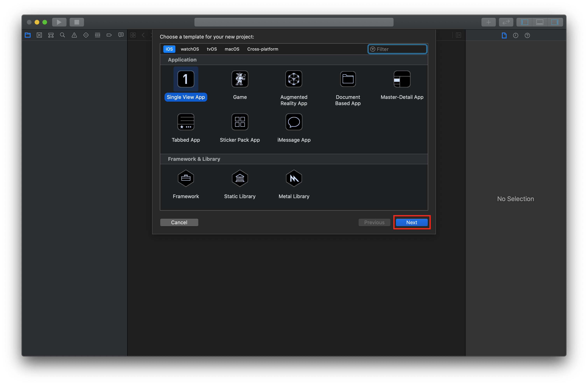This screenshot has height=385, width=588.
Task: Open the Find navigator magnifier icon
Action: click(62, 35)
